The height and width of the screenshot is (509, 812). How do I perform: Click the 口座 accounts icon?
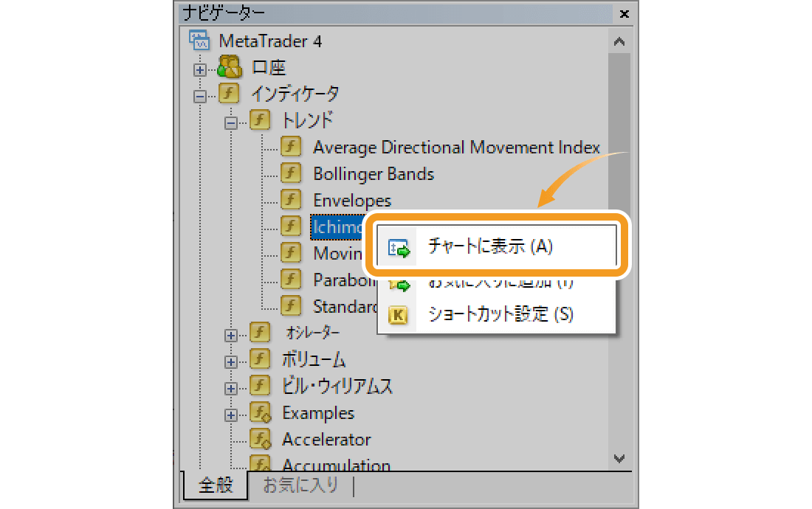click(230, 66)
